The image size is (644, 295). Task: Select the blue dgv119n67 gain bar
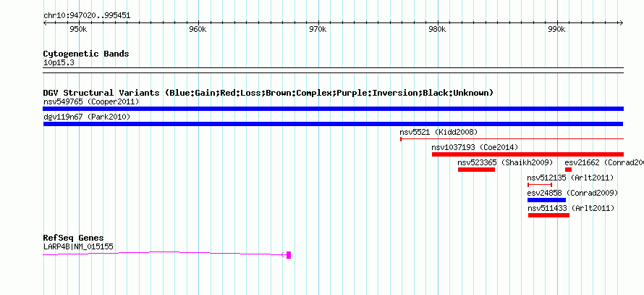tap(333, 124)
